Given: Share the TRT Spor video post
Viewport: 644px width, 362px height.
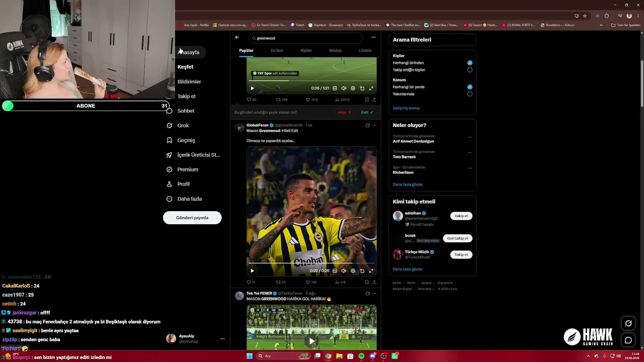Looking at the screenshot, I should (x=374, y=100).
